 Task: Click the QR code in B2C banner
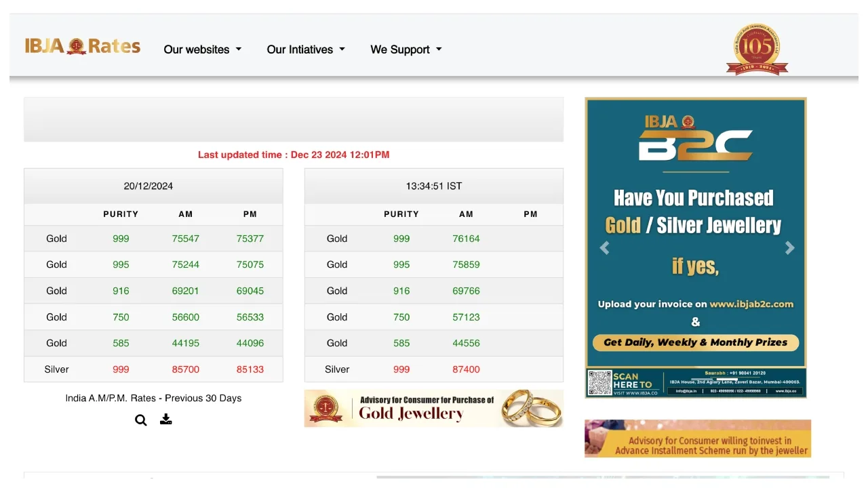[599, 383]
